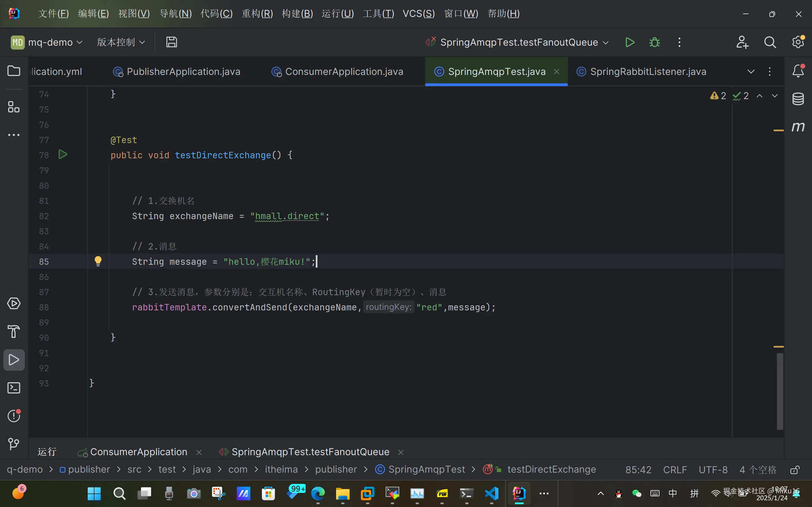Toggle the Project folder tool window
Image resolution: width=812 pixels, height=507 pixels.
14,71
